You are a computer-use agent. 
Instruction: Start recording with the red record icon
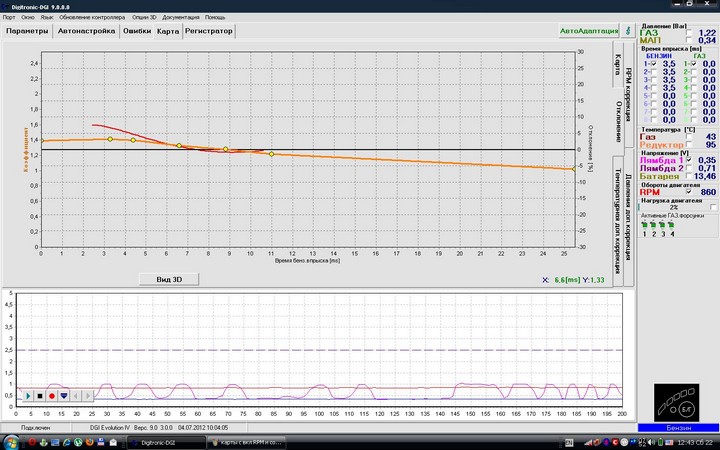point(52,396)
